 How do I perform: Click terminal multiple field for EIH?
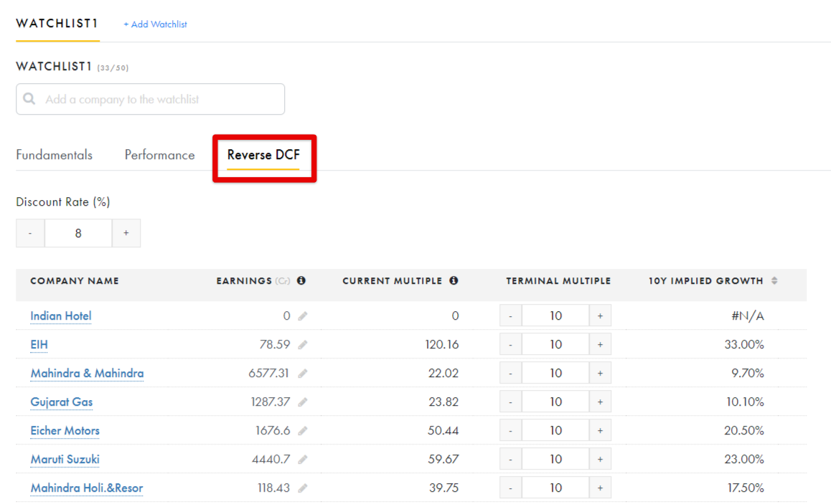(x=555, y=345)
